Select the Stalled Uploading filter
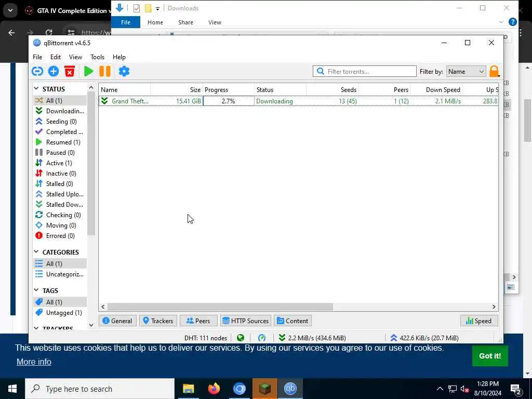 pos(60,194)
